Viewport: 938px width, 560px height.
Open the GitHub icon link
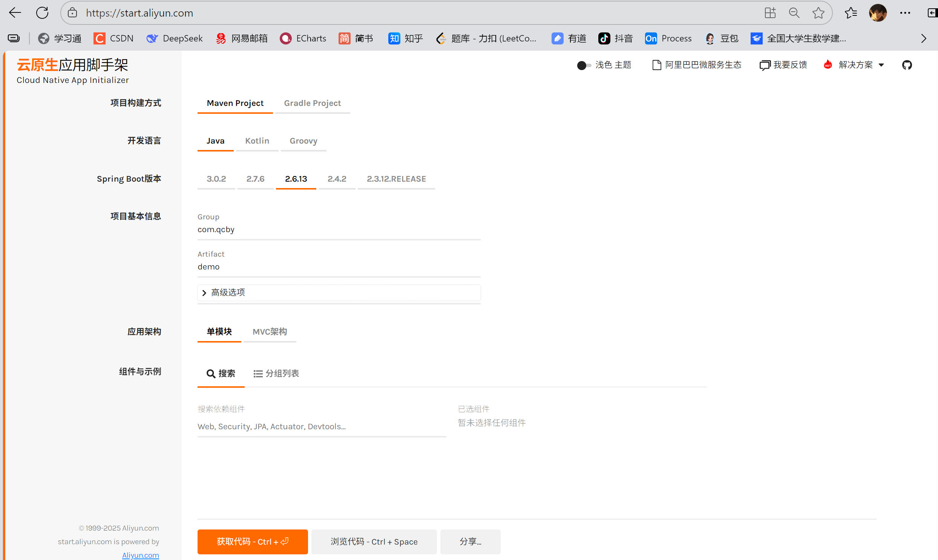[907, 65]
